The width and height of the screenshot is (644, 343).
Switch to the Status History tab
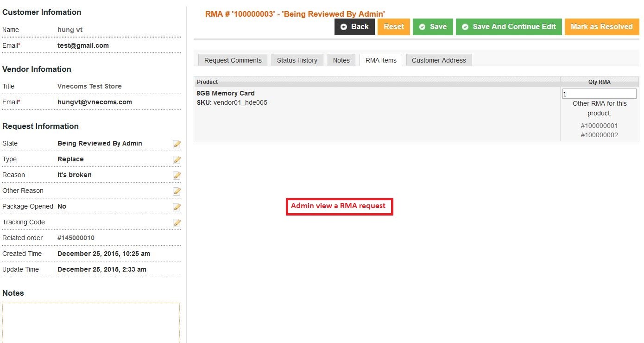click(297, 60)
